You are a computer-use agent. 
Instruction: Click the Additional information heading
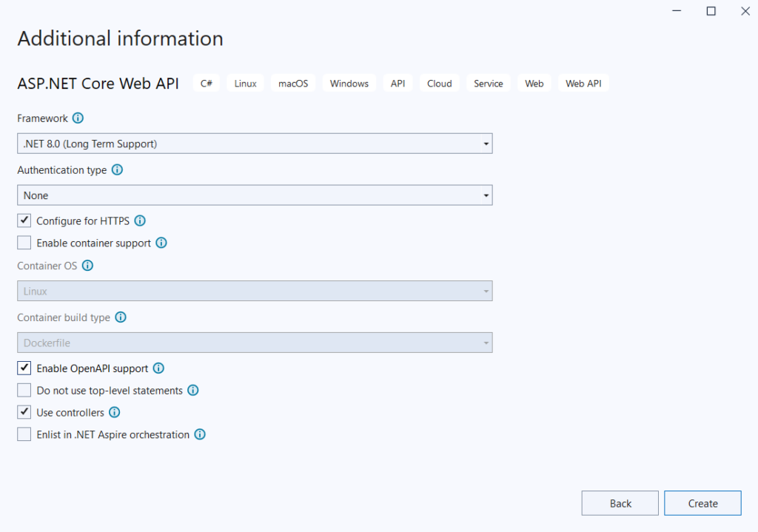click(x=121, y=38)
